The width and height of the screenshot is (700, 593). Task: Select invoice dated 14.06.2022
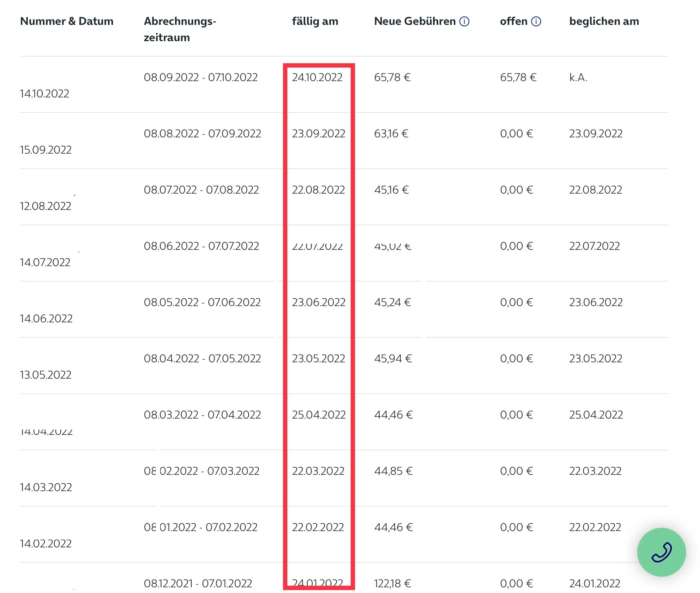point(46,319)
